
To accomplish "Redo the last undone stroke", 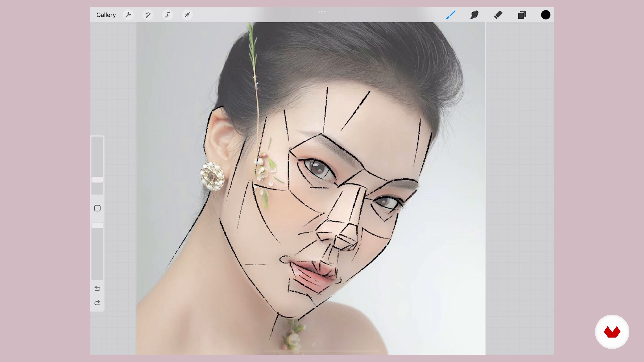I will tap(97, 303).
